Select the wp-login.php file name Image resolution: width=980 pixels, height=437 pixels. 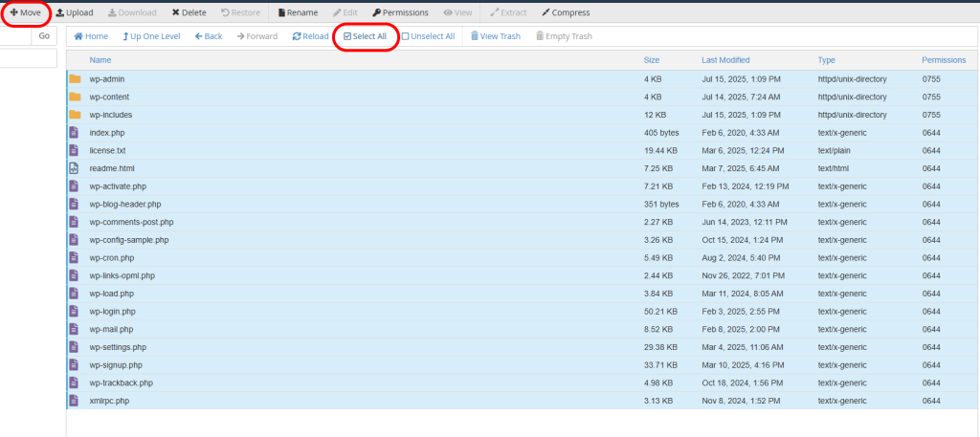tap(113, 312)
